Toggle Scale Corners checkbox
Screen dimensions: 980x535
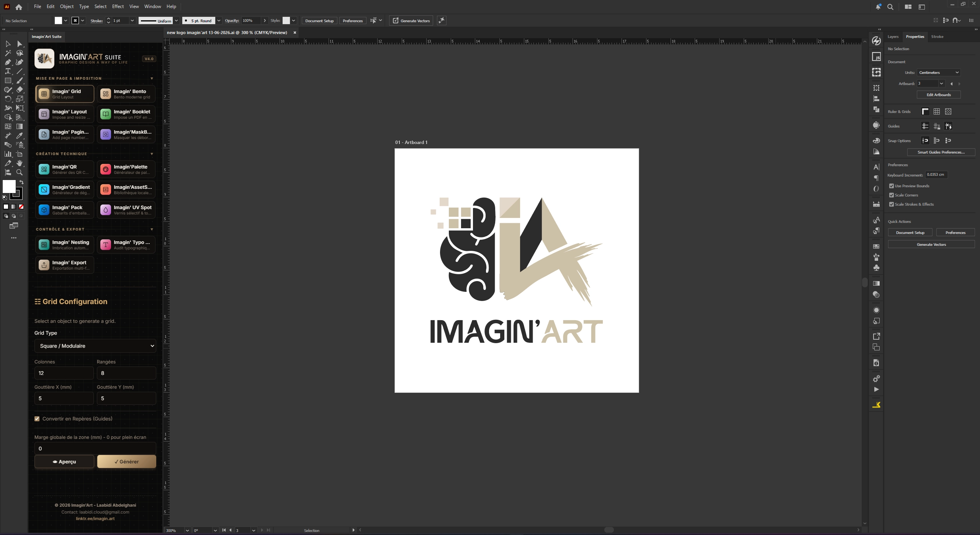tap(892, 195)
